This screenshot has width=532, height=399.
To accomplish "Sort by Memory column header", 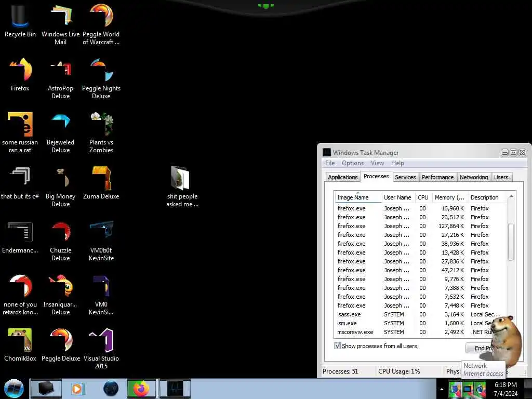I will click(449, 197).
